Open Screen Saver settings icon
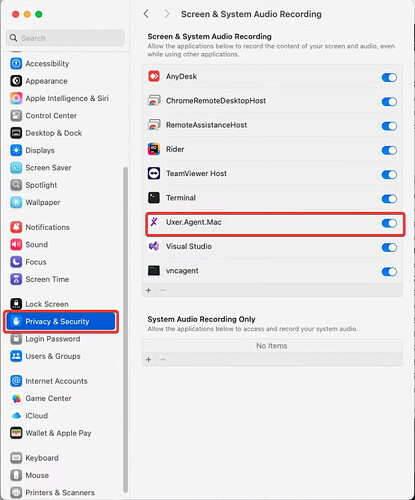 (16, 167)
